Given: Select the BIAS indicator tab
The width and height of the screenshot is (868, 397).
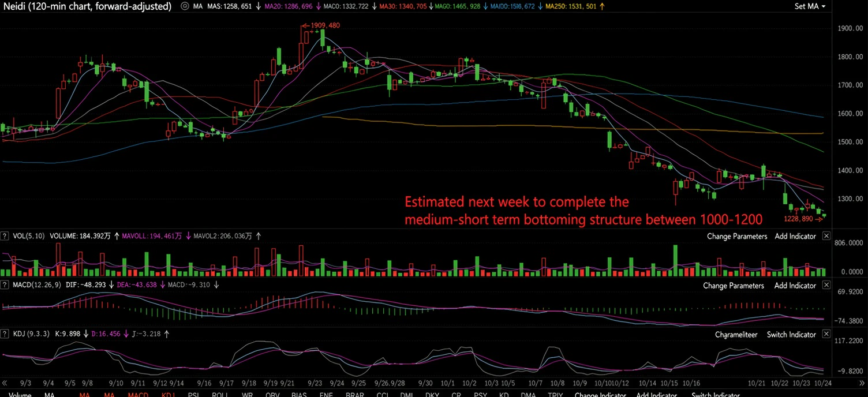Looking at the screenshot, I should [x=299, y=395].
